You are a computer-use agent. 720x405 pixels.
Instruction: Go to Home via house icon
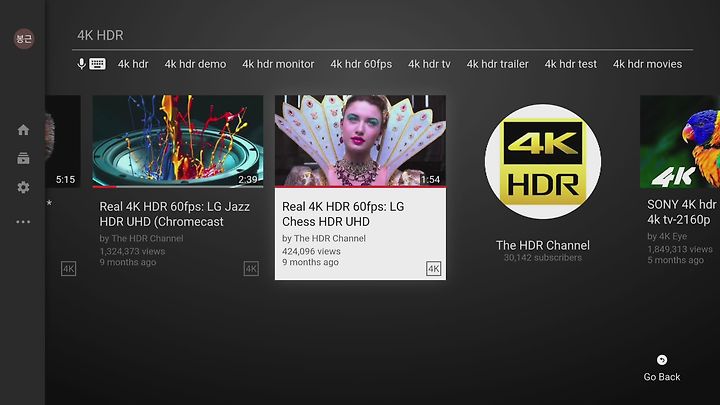23,130
